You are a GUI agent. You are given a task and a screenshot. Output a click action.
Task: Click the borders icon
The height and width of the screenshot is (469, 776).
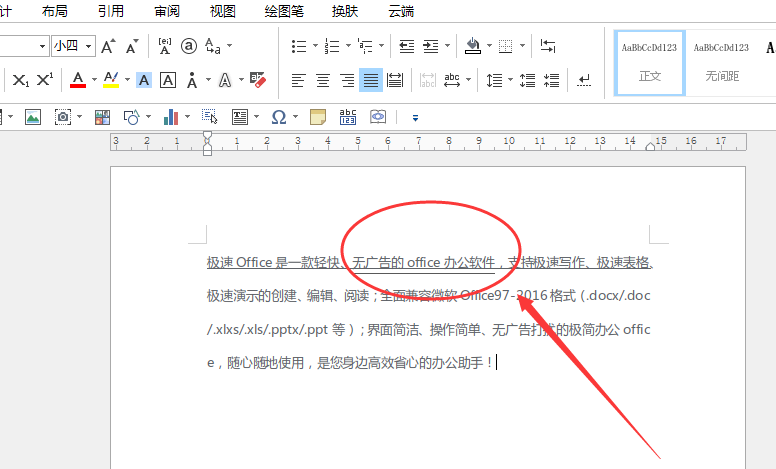505,47
